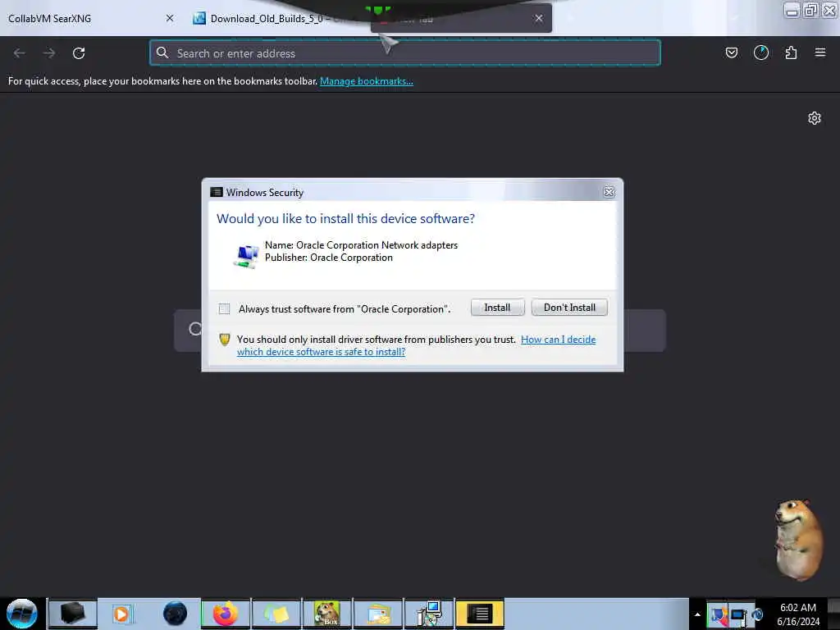Viewport: 840px width, 630px height.
Task: Show hidden system tray icons
Action: tap(697, 614)
